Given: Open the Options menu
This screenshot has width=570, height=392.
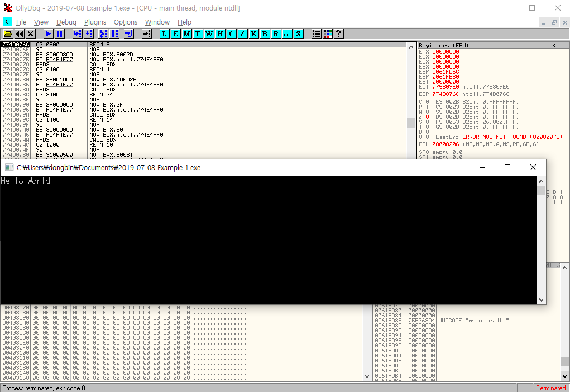Looking at the screenshot, I should tap(126, 22).
